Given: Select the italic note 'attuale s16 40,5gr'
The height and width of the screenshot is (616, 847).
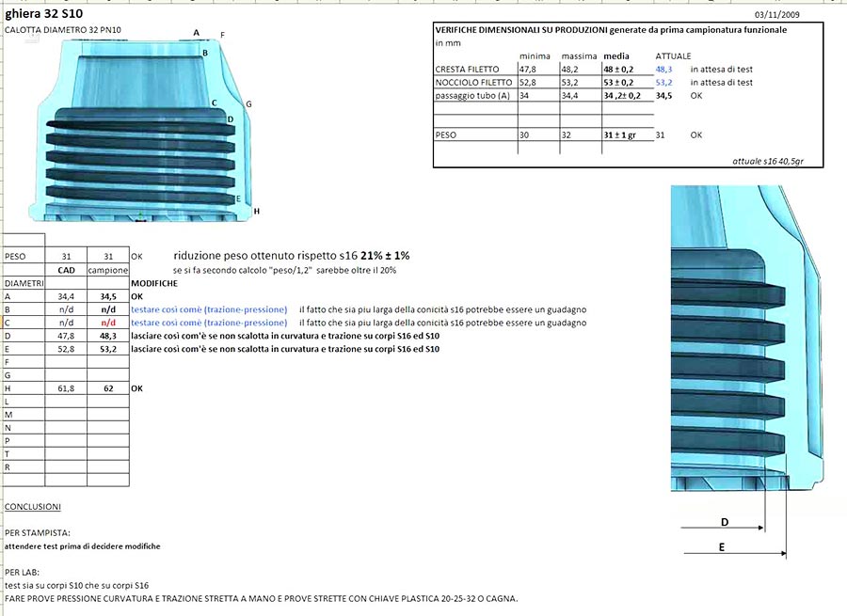Looking at the screenshot, I should [x=768, y=161].
